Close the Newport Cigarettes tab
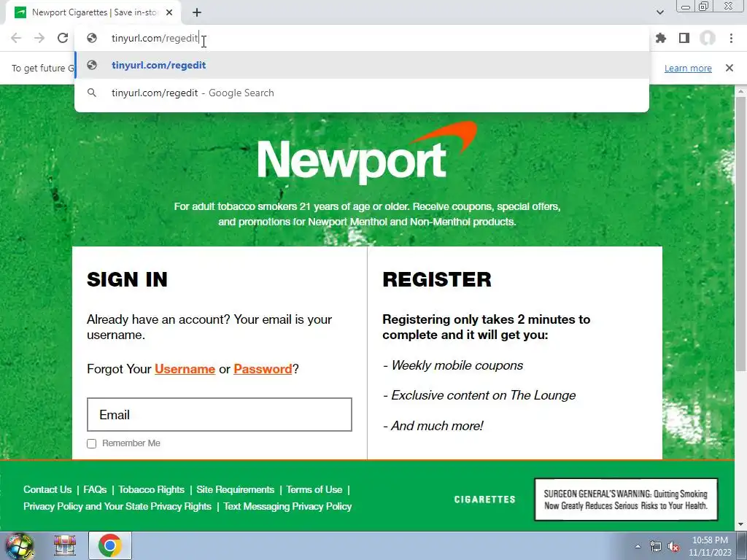This screenshot has width=747, height=560. point(169,12)
